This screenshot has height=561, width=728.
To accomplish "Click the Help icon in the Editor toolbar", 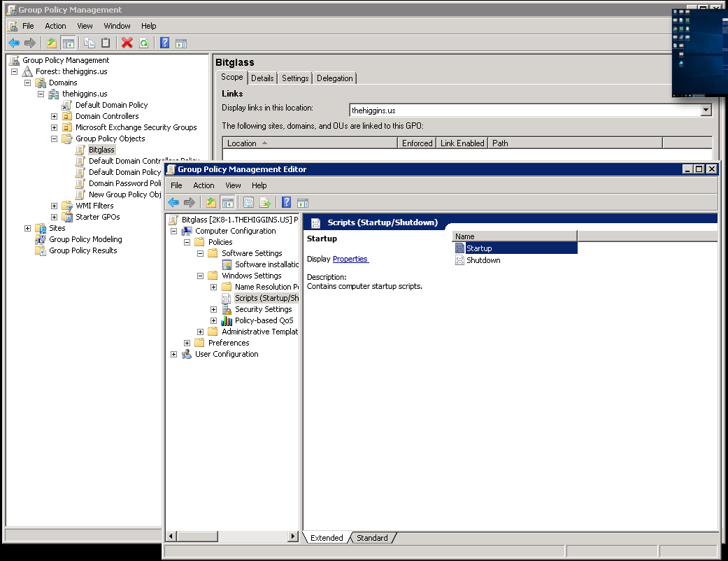I will pos(286,202).
